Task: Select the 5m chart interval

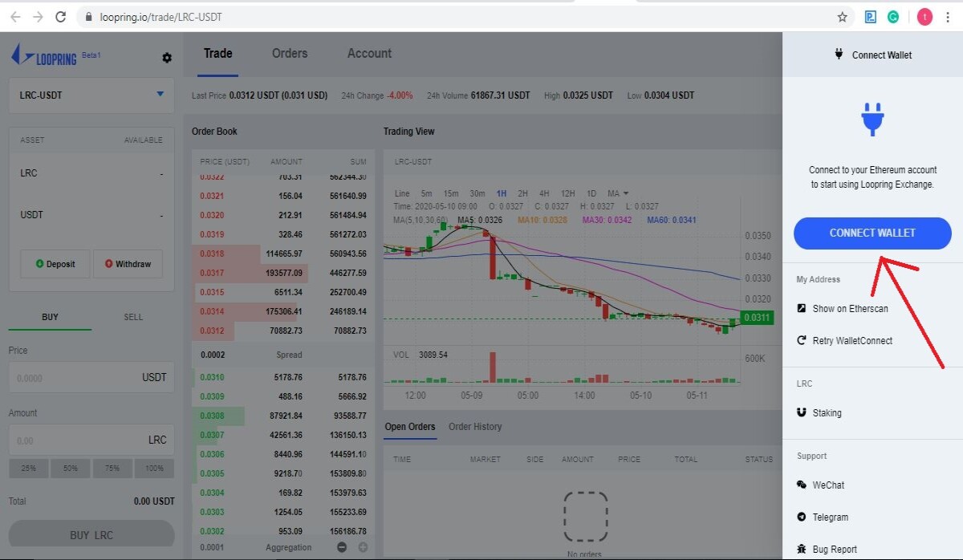Action: (x=426, y=193)
